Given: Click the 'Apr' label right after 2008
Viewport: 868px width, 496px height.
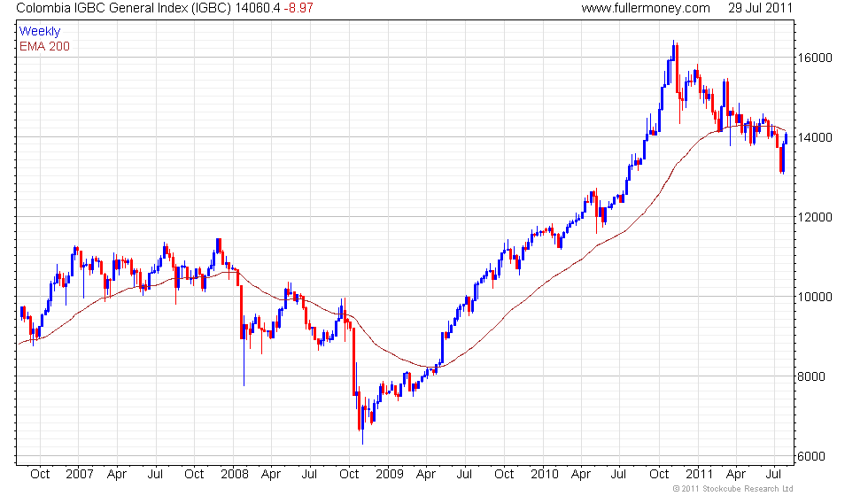Looking at the screenshot, I should coord(271,474).
